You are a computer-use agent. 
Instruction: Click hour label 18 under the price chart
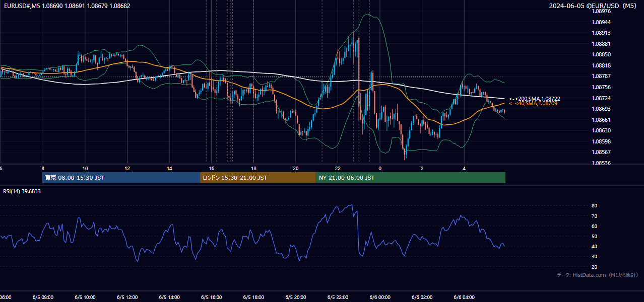point(253,168)
